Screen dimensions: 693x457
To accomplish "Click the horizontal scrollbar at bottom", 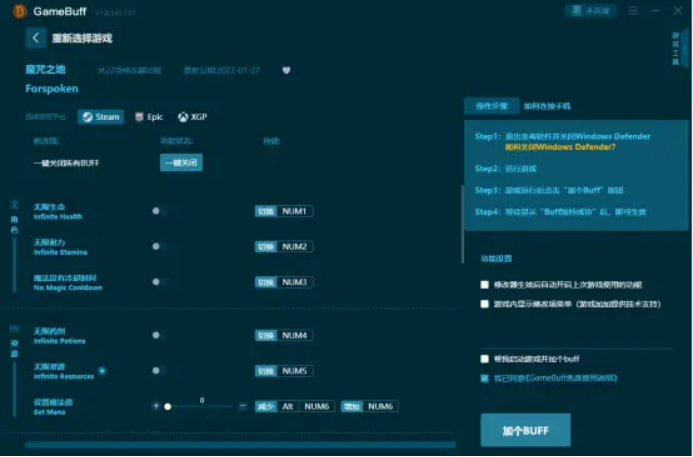I will (240, 445).
